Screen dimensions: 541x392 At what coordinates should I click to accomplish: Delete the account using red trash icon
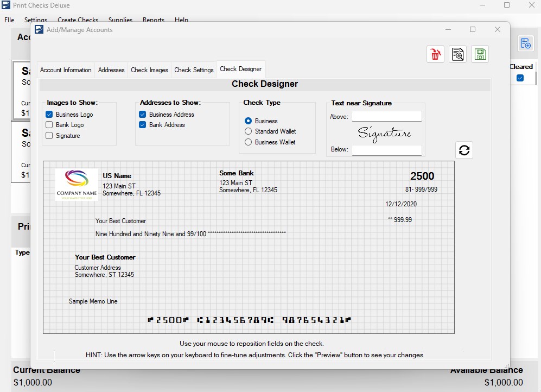[x=435, y=54]
